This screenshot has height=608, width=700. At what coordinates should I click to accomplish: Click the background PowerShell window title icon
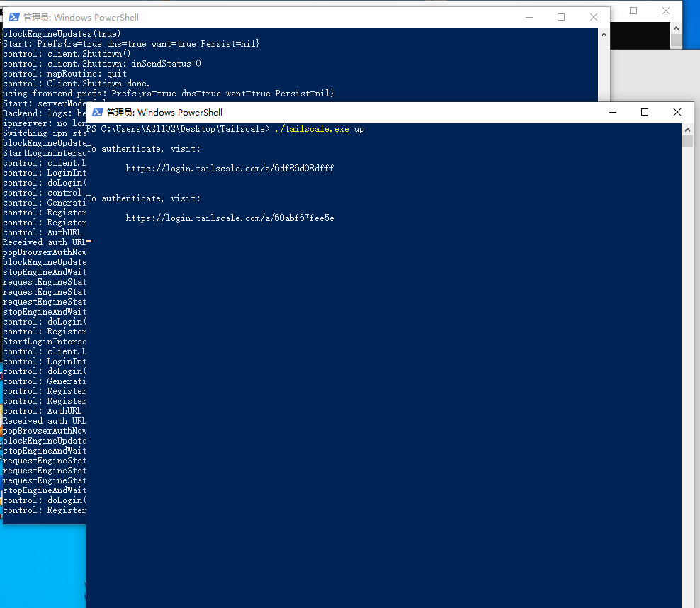tap(14, 17)
